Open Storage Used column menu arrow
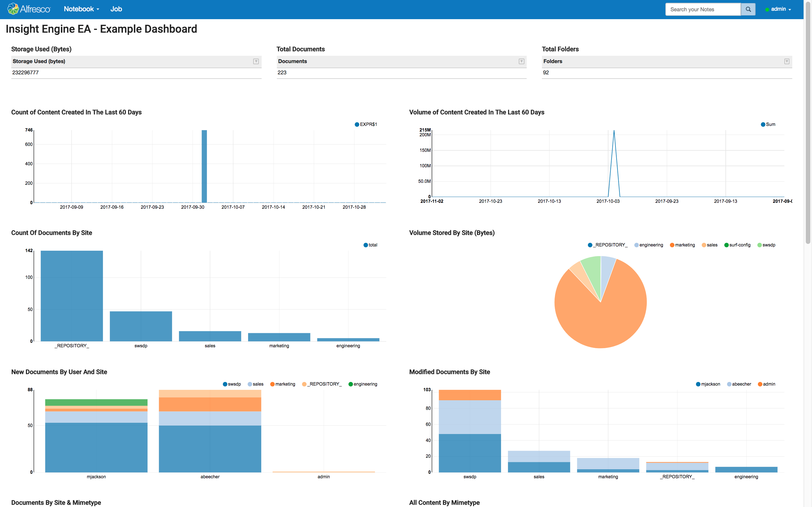 point(256,61)
